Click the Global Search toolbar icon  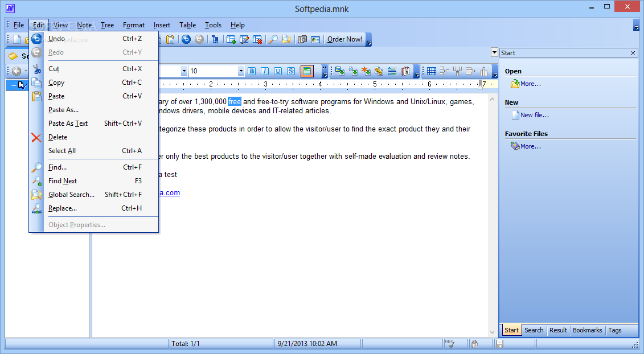pos(286,39)
